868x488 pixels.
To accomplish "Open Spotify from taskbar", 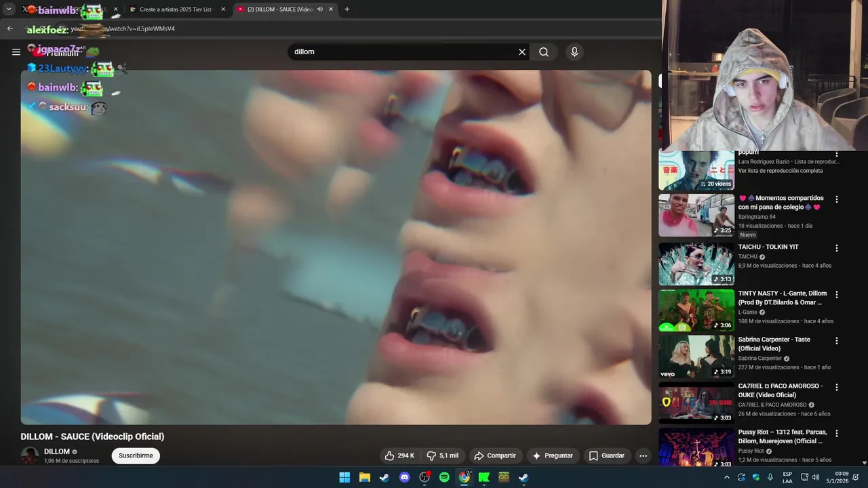I will point(444,477).
